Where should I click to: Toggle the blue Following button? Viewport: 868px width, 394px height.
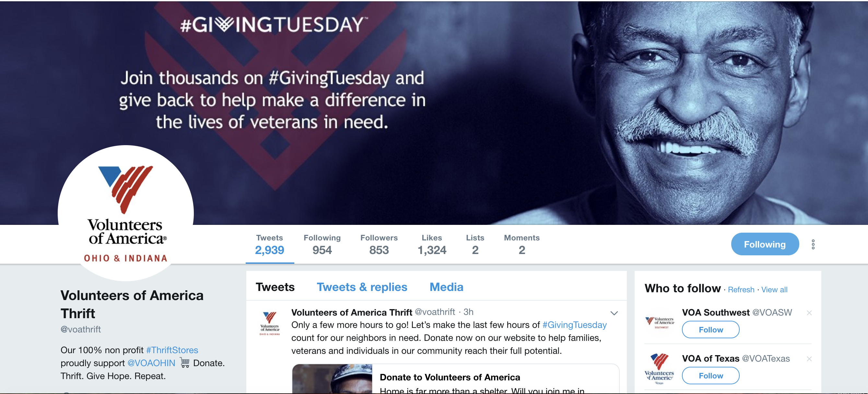765,244
